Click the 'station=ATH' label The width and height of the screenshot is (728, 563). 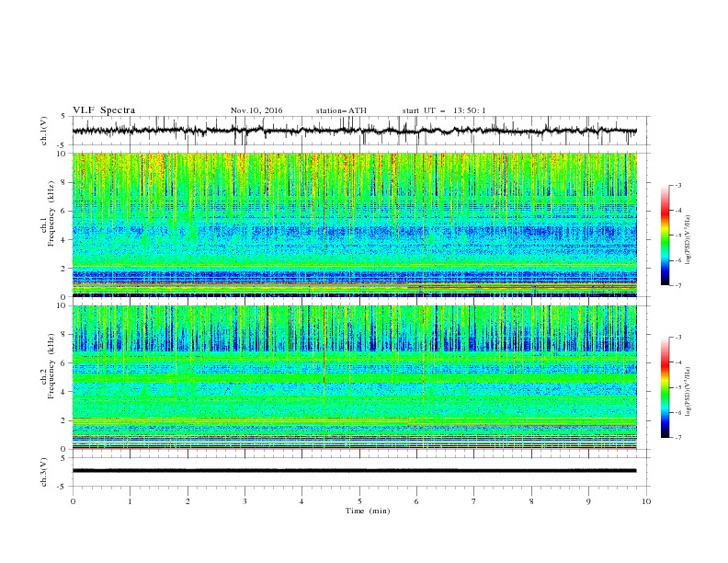341,110
